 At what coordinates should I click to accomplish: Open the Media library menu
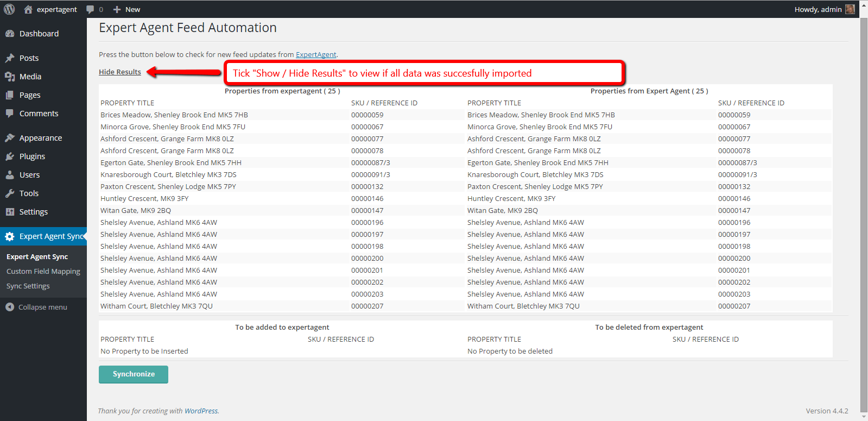30,77
